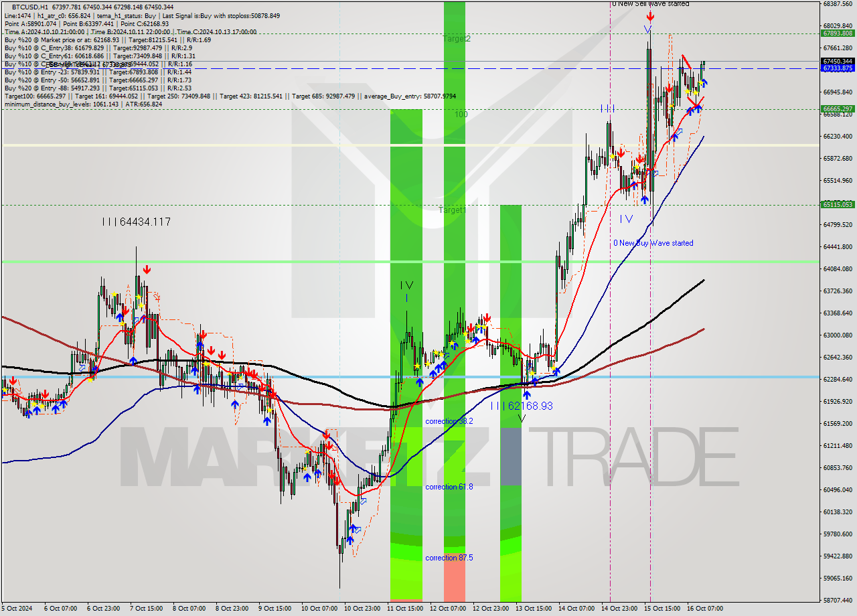Click green price tag 65115.053

[x=837, y=204]
